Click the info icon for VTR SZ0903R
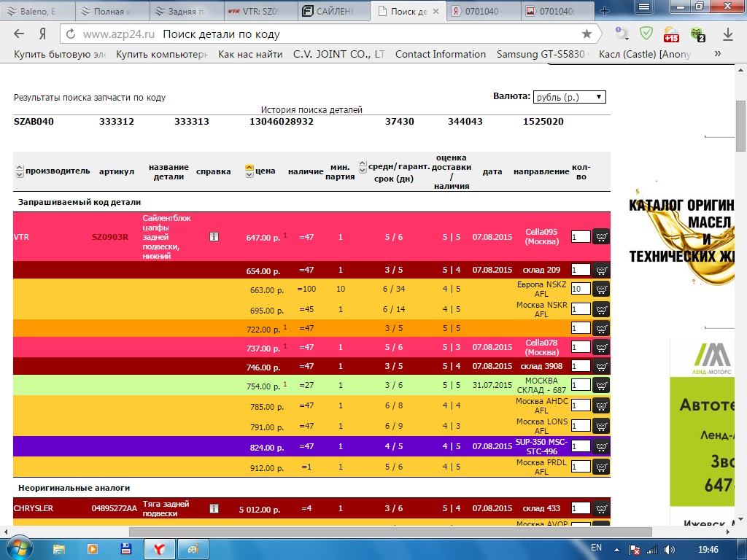The image size is (747, 560). 214,237
